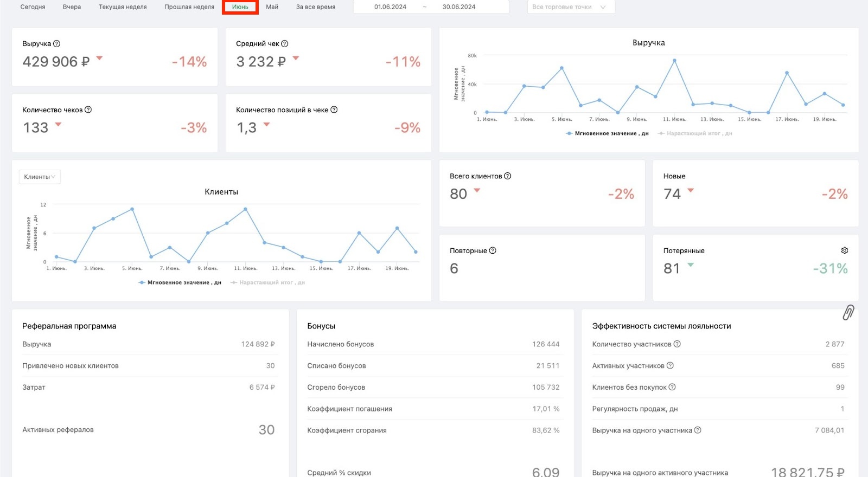This screenshot has width=868, height=477.
Task: Click the help icon next to Выручка
Action: click(57, 44)
